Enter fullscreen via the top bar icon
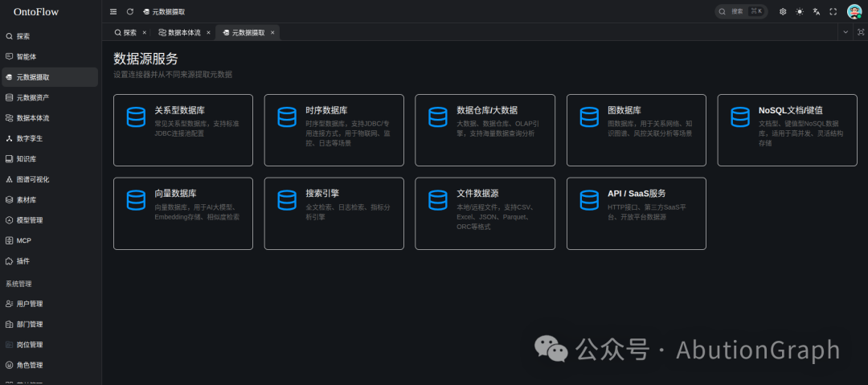The height and width of the screenshot is (385, 868). (833, 11)
